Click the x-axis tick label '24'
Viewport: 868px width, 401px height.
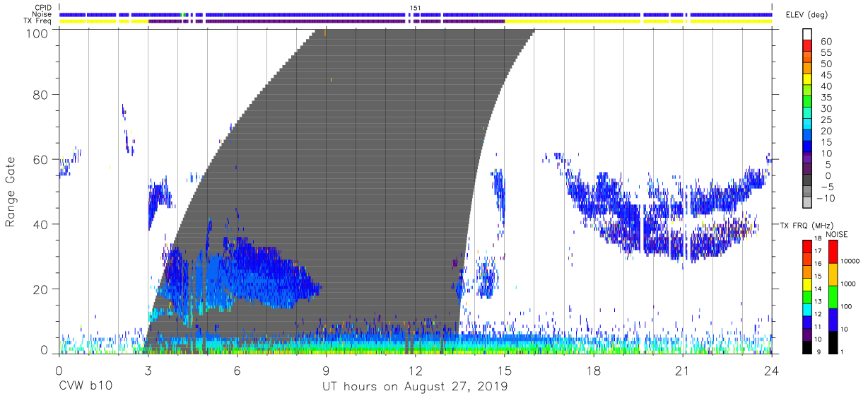[771, 371]
